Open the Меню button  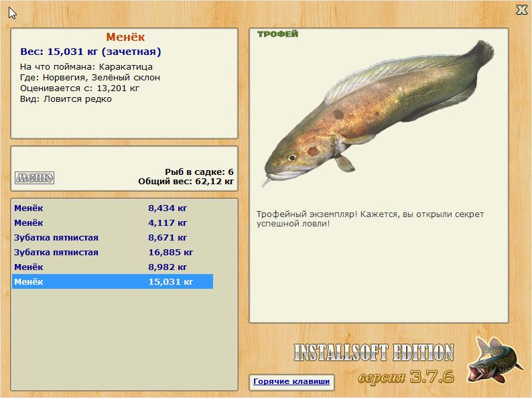[34, 178]
